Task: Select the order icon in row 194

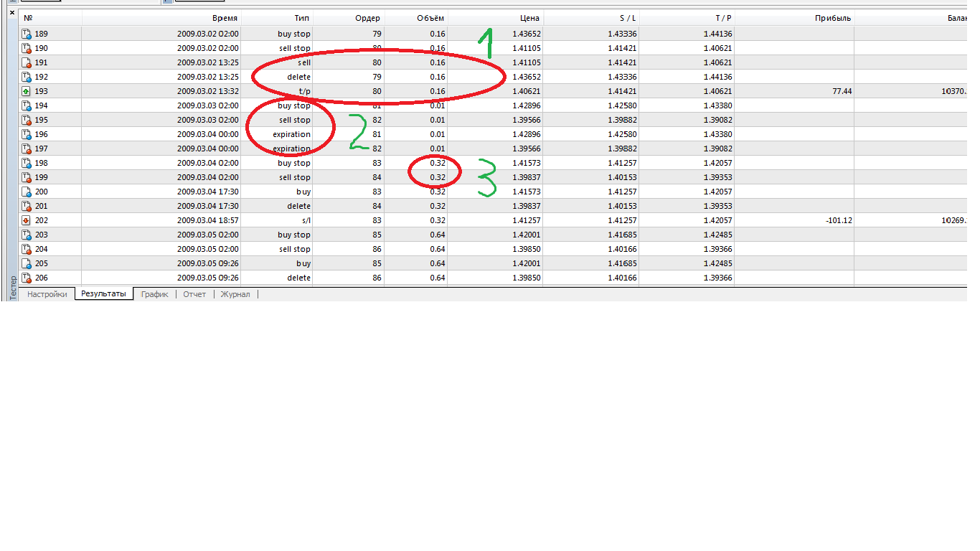Action: coord(27,105)
